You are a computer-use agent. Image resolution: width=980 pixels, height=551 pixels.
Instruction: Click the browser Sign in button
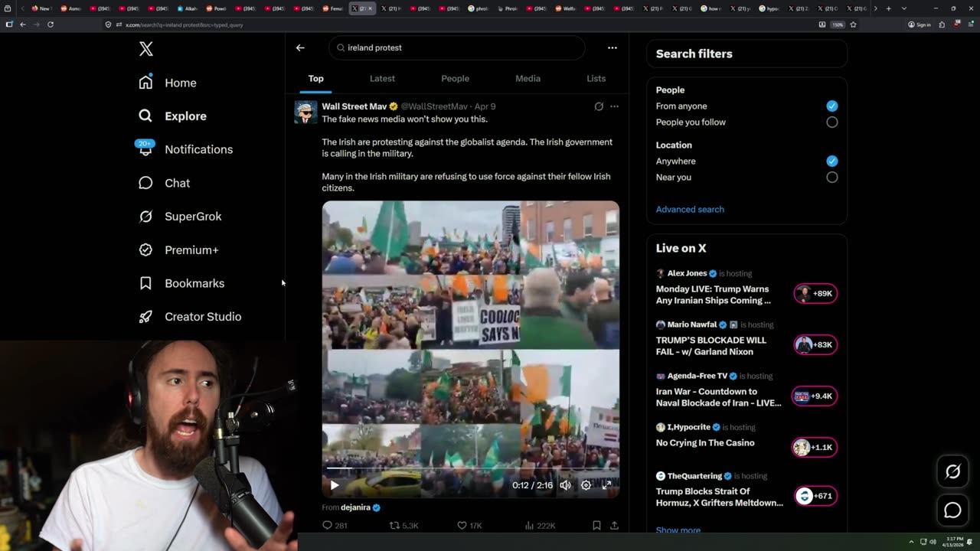pos(920,24)
